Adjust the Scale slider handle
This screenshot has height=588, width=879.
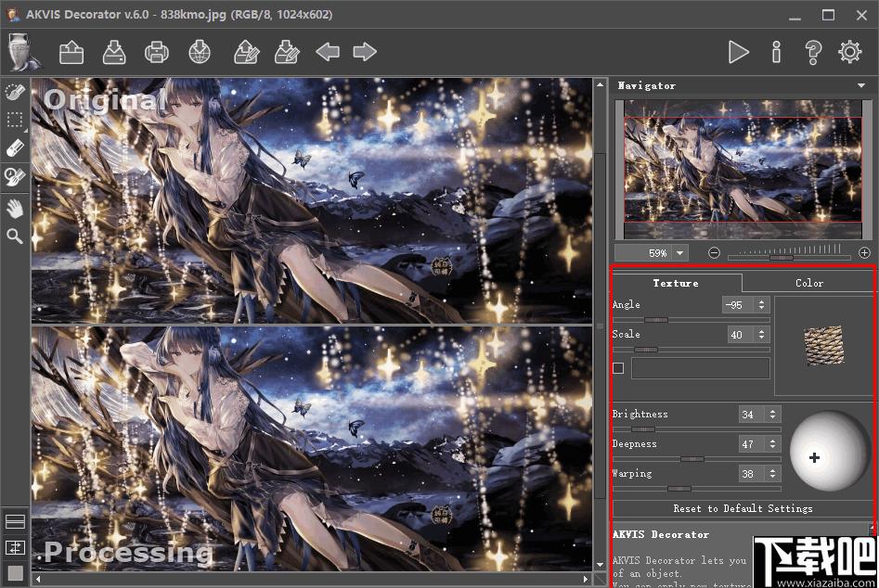pos(646,350)
